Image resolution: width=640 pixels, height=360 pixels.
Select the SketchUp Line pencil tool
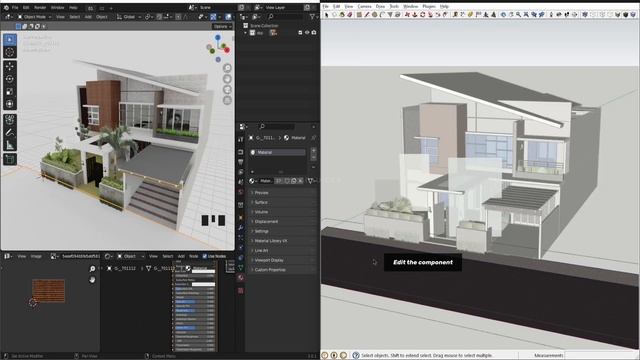(367, 15)
